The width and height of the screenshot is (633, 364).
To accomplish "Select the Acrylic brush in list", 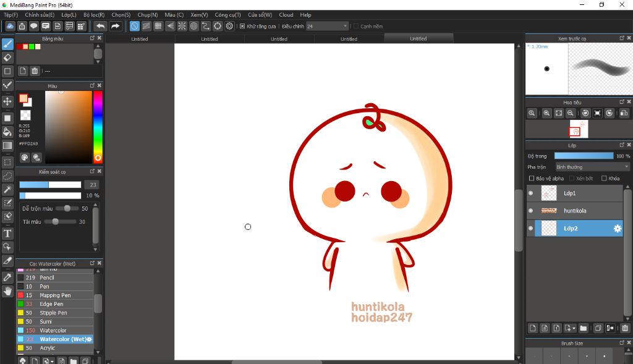I will pyautogui.click(x=55, y=348).
